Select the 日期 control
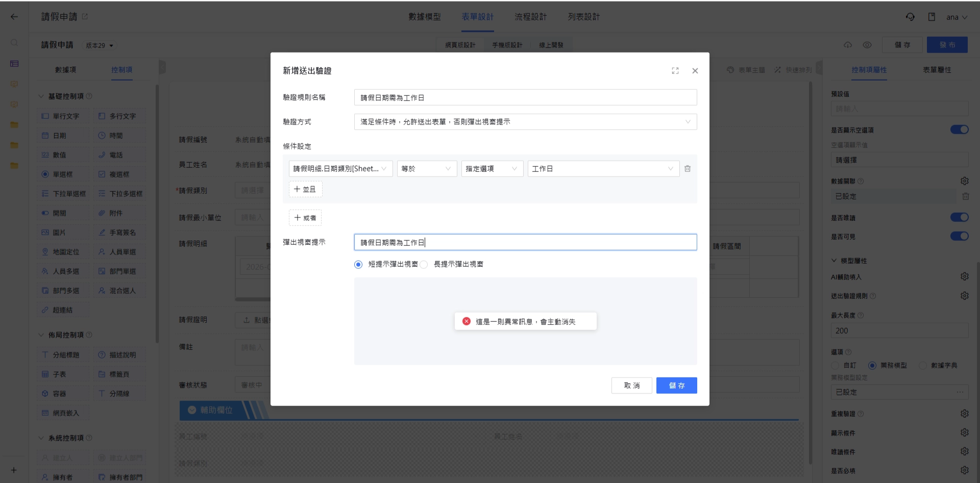 pos(62,136)
